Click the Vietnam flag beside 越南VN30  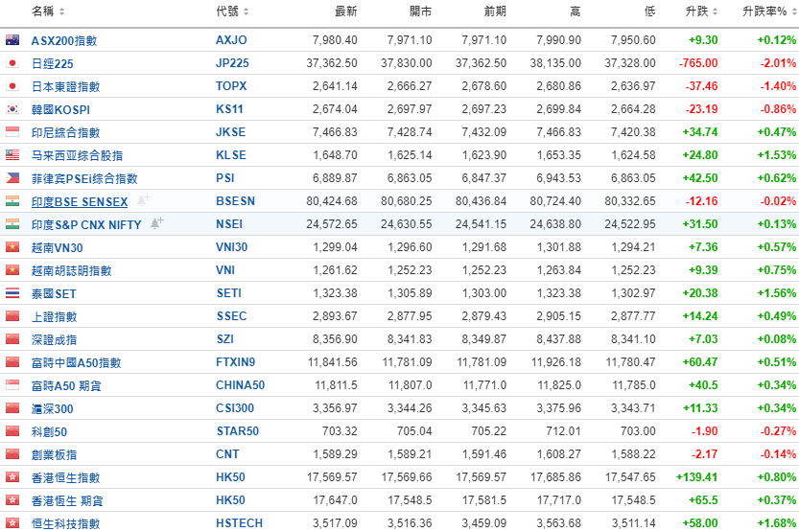click(12, 247)
